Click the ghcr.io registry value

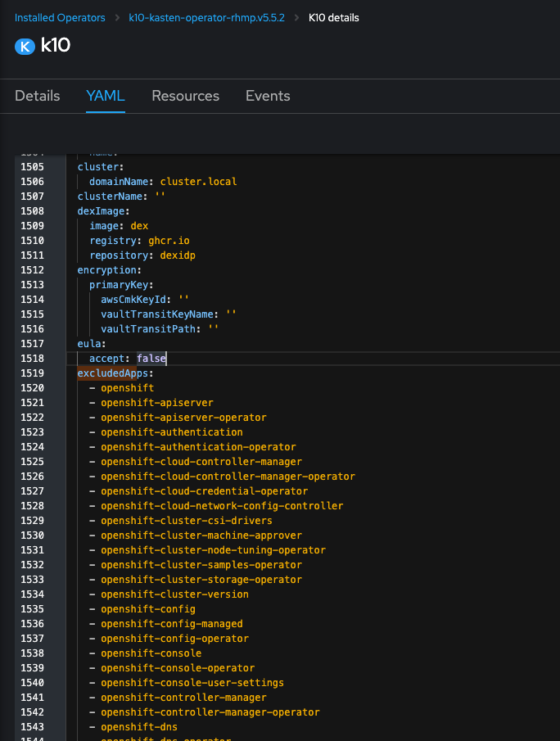pos(169,241)
